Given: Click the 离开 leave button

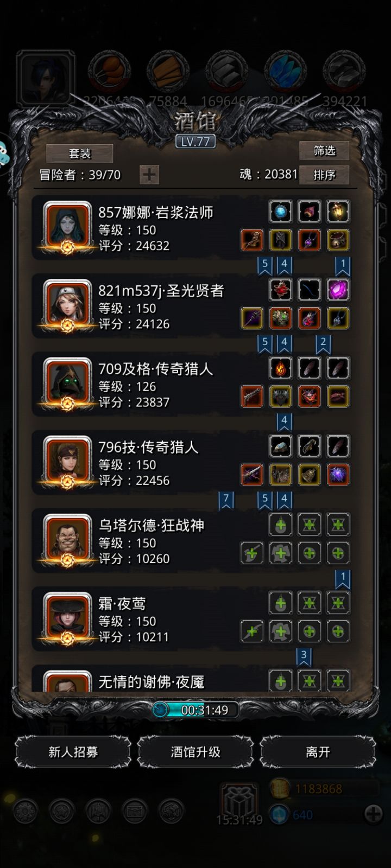Looking at the screenshot, I should tap(318, 752).
